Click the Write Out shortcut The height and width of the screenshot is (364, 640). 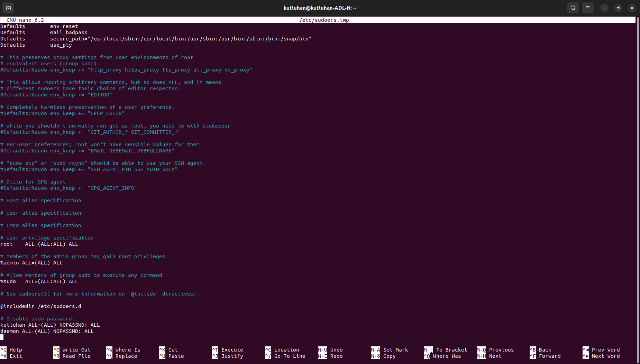click(x=76, y=350)
